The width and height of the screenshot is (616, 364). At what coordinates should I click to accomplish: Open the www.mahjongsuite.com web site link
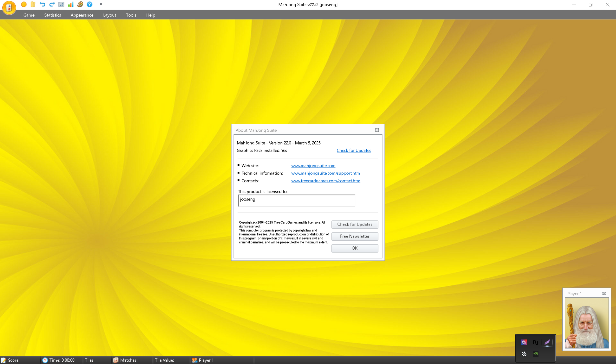pyautogui.click(x=313, y=166)
